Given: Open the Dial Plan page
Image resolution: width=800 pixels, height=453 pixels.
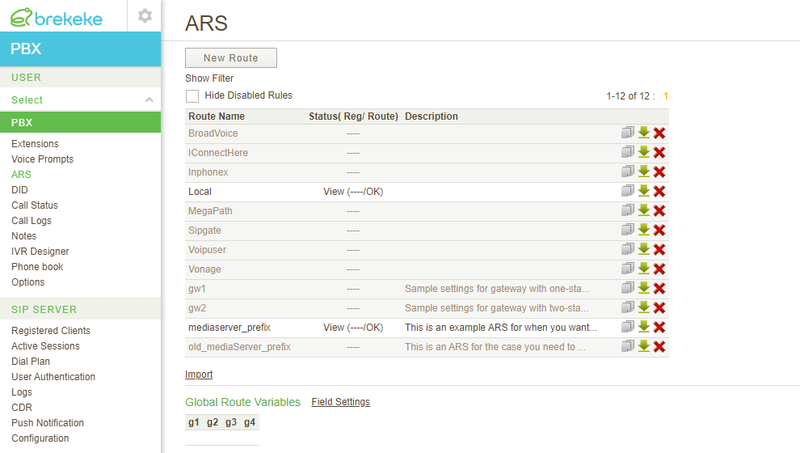Looking at the screenshot, I should click(31, 361).
